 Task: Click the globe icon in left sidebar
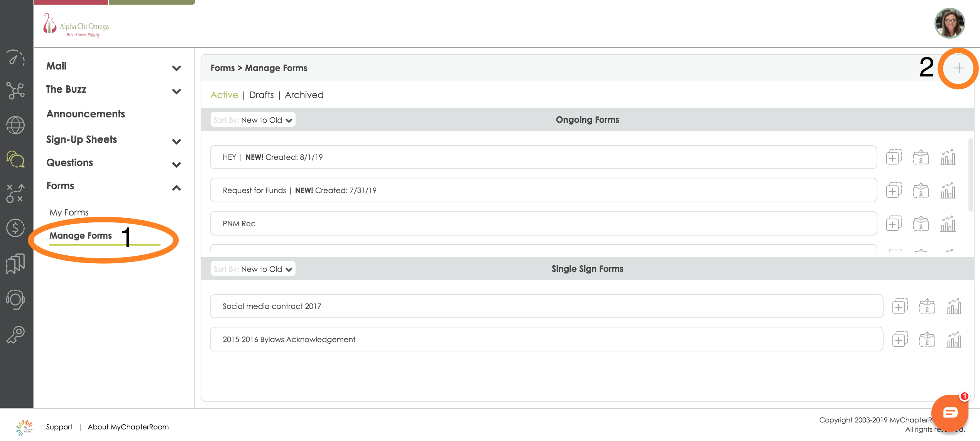pos(15,125)
